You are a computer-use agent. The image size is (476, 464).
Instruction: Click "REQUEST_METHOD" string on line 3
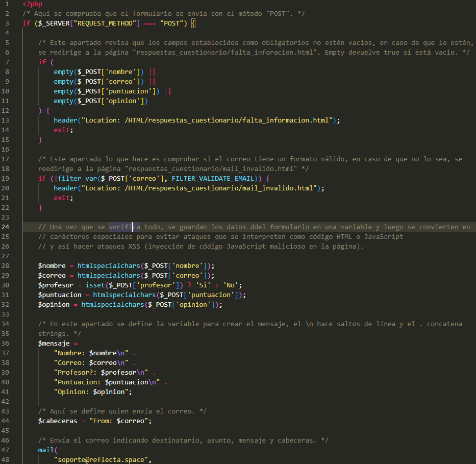coord(105,23)
